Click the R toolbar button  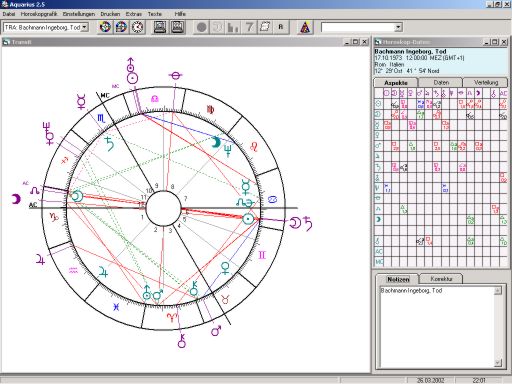click(281, 27)
